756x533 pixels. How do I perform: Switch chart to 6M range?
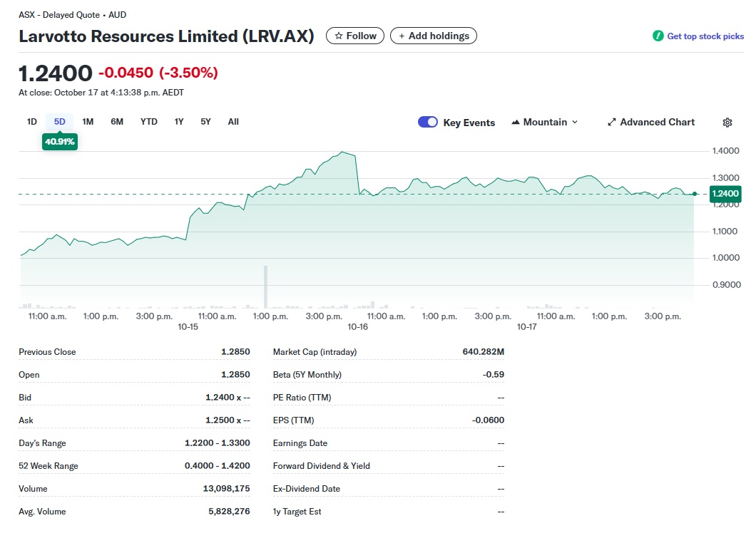117,122
